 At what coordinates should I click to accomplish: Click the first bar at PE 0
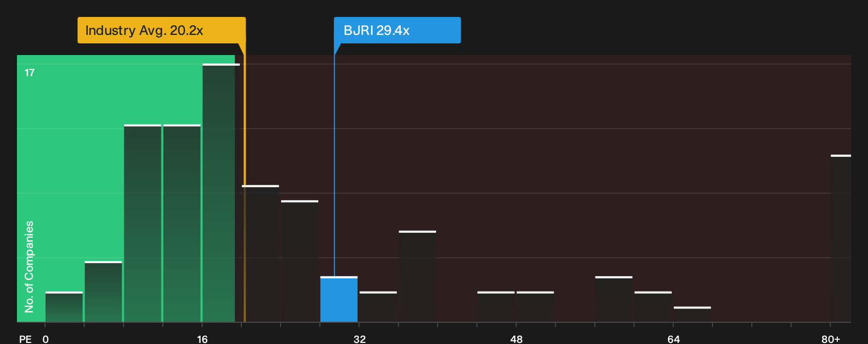[64, 307]
